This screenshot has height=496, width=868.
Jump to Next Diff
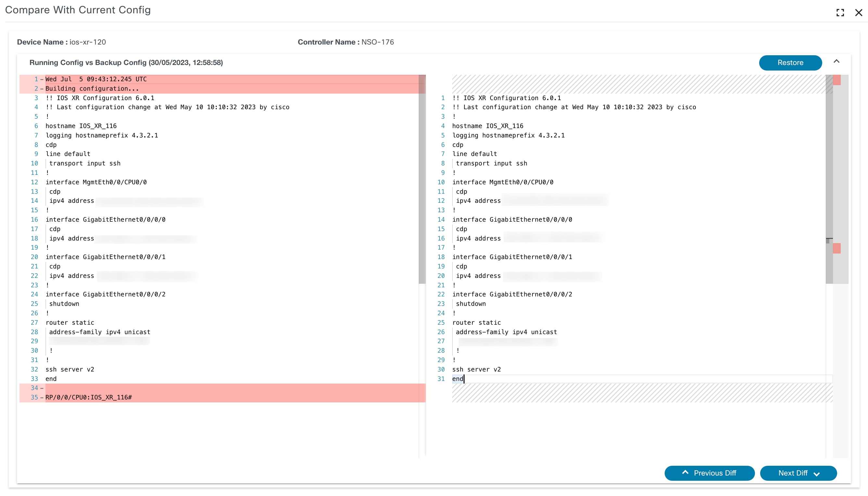coord(798,473)
